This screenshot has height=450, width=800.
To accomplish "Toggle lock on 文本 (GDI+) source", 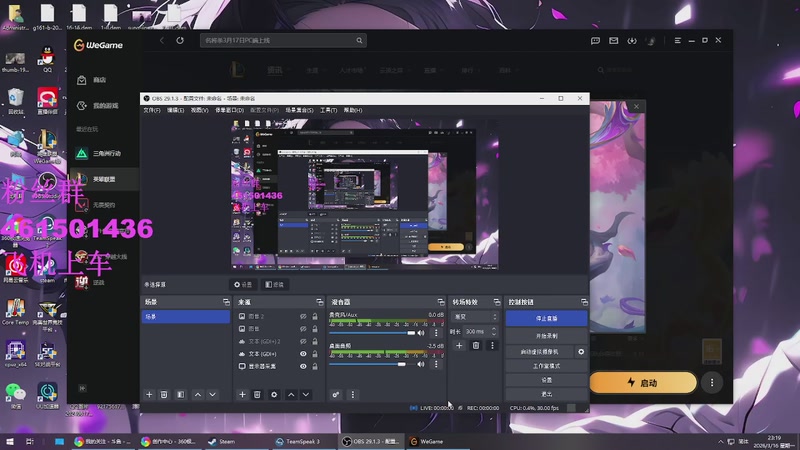I will point(315,354).
